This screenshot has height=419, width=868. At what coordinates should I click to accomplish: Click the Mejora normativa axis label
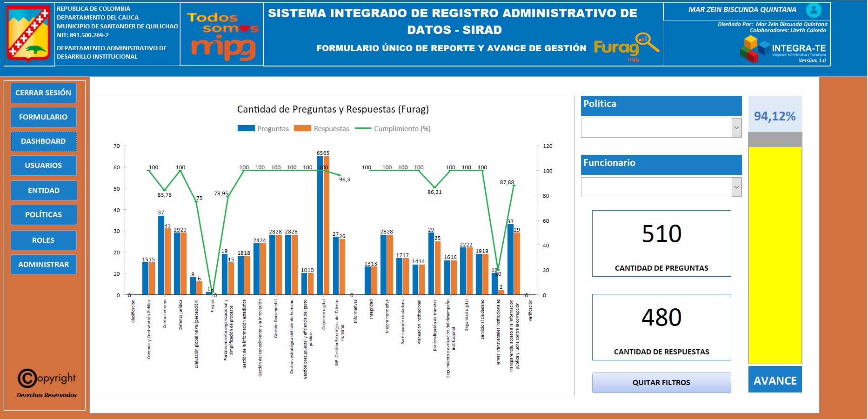(387, 316)
